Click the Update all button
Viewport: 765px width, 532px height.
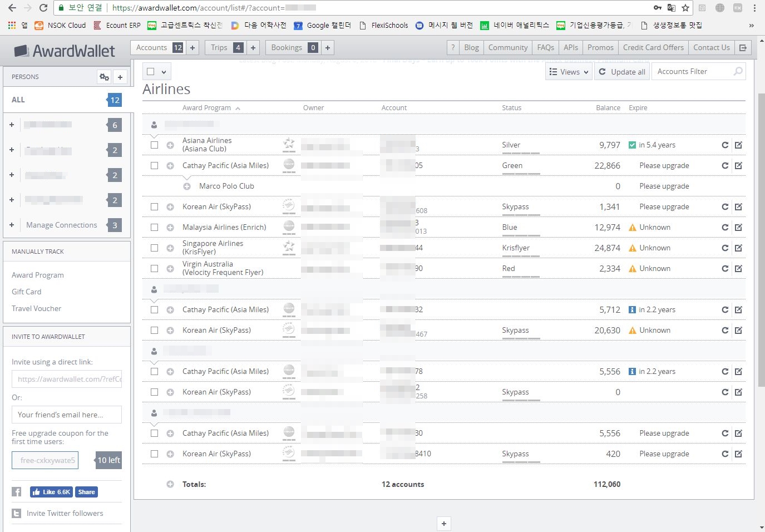click(x=623, y=71)
